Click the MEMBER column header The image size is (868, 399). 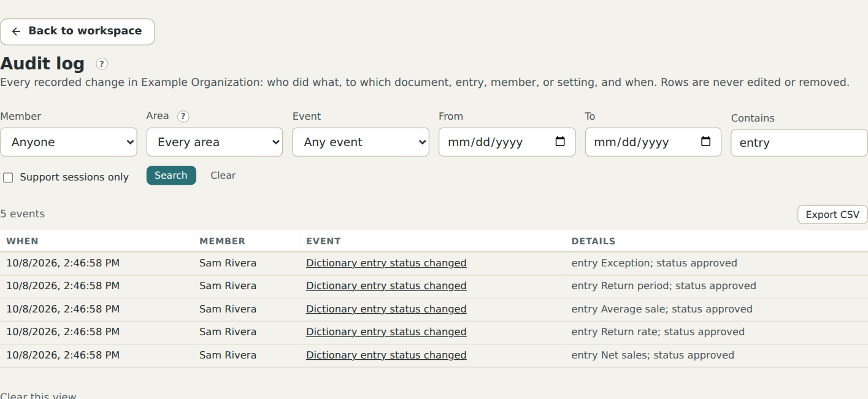click(x=222, y=241)
